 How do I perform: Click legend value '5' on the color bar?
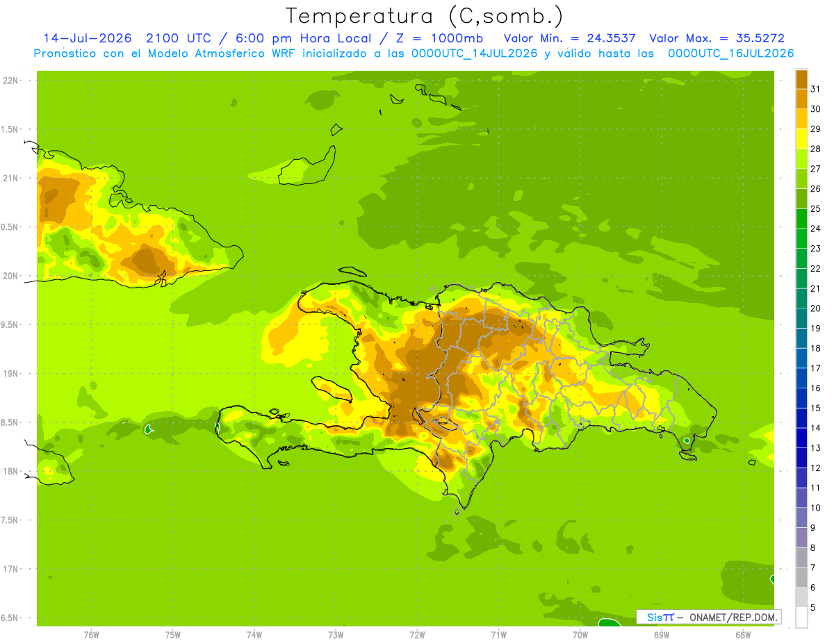pos(813,607)
